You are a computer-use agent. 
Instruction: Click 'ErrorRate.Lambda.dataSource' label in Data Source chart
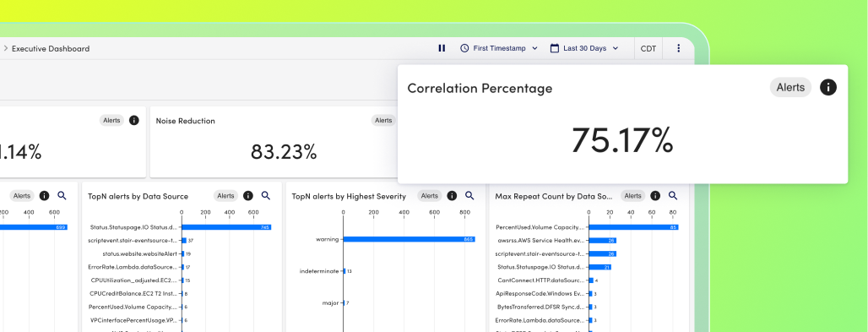pyautogui.click(x=133, y=267)
